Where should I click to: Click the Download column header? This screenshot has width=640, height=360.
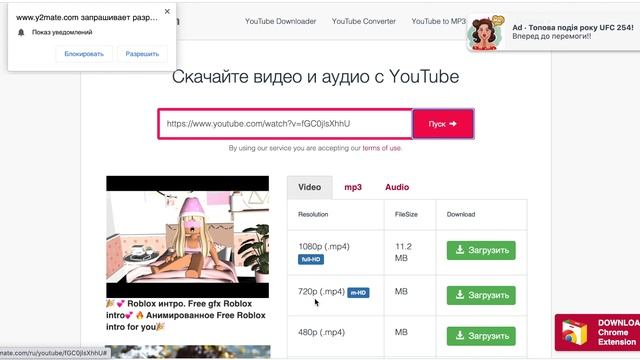tap(461, 214)
